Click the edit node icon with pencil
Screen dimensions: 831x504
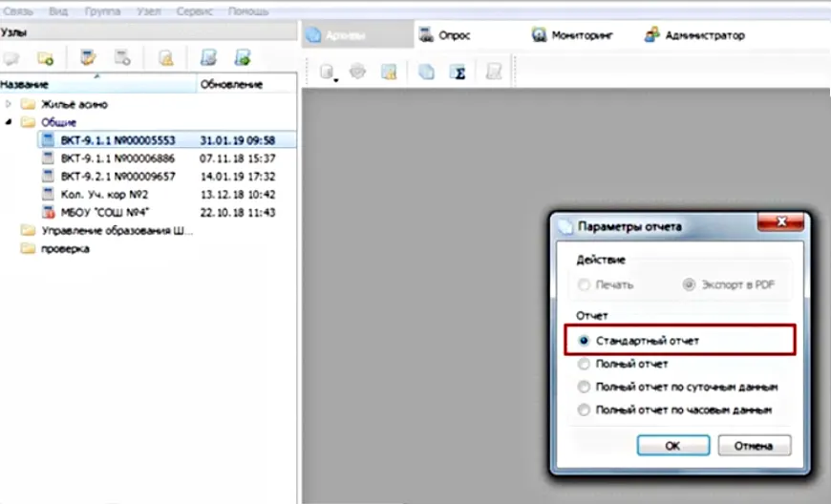pyautogui.click(x=88, y=59)
